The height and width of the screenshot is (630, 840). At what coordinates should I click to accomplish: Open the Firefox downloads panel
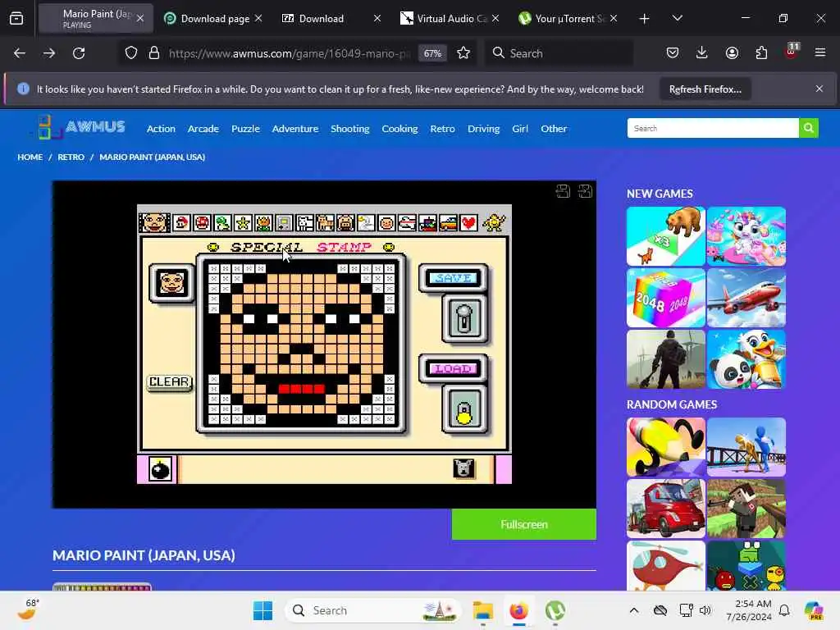(x=702, y=52)
